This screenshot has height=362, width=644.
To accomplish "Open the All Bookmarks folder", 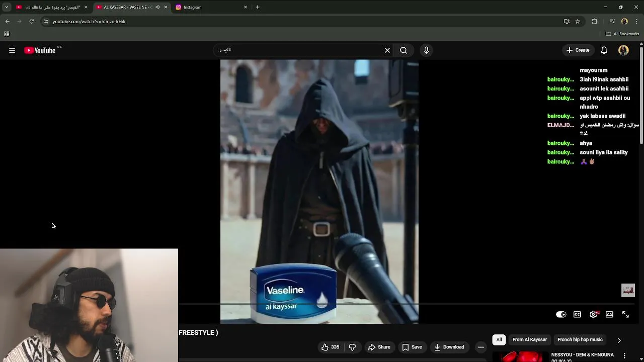I will 622,34.
